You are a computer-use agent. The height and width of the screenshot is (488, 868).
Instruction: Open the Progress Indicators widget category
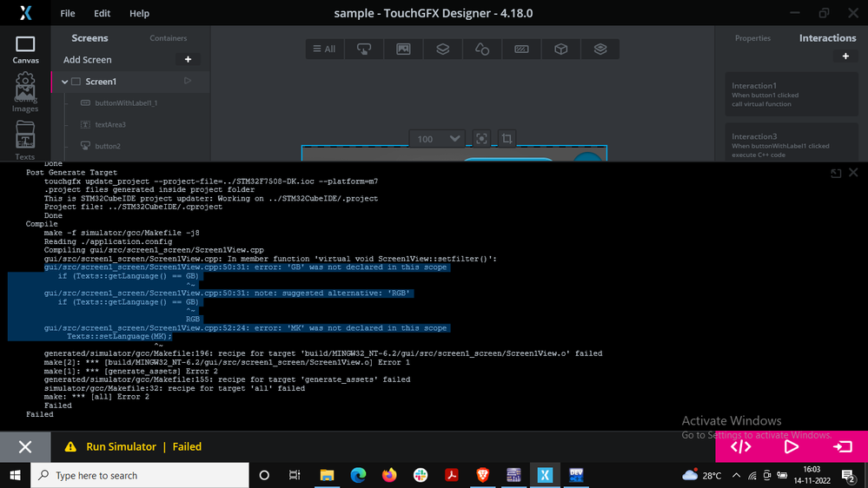pos(521,49)
